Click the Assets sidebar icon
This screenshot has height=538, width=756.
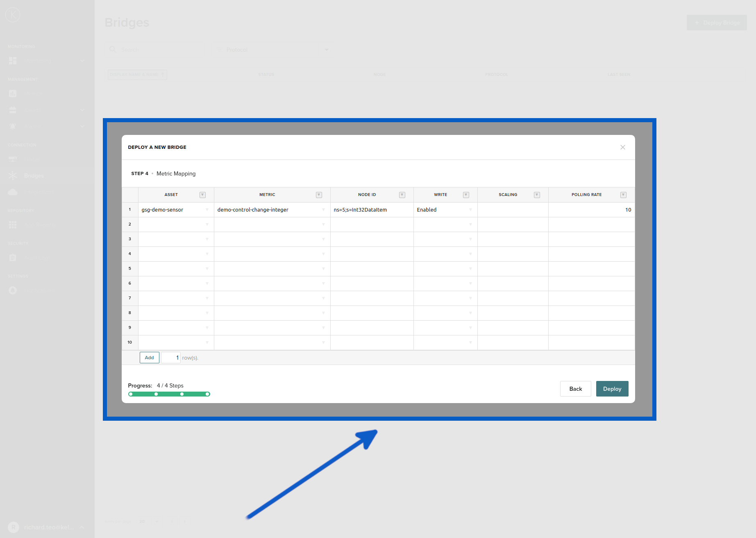pos(13,109)
